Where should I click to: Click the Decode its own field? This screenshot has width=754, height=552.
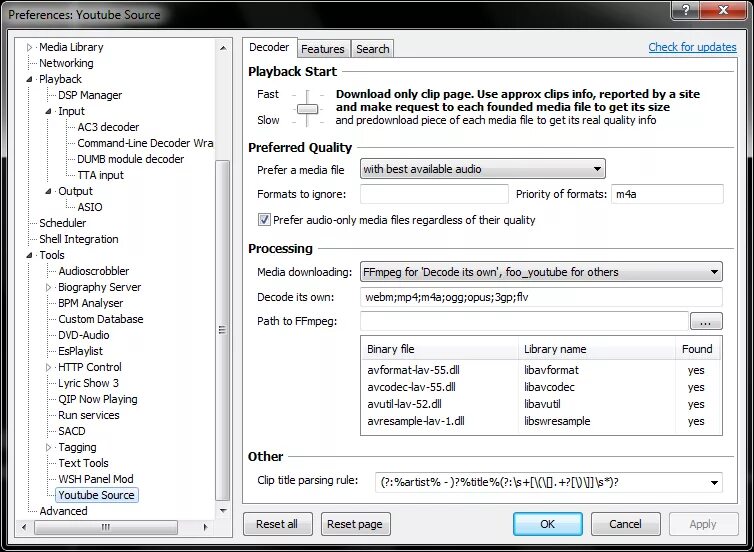pyautogui.click(x=541, y=297)
